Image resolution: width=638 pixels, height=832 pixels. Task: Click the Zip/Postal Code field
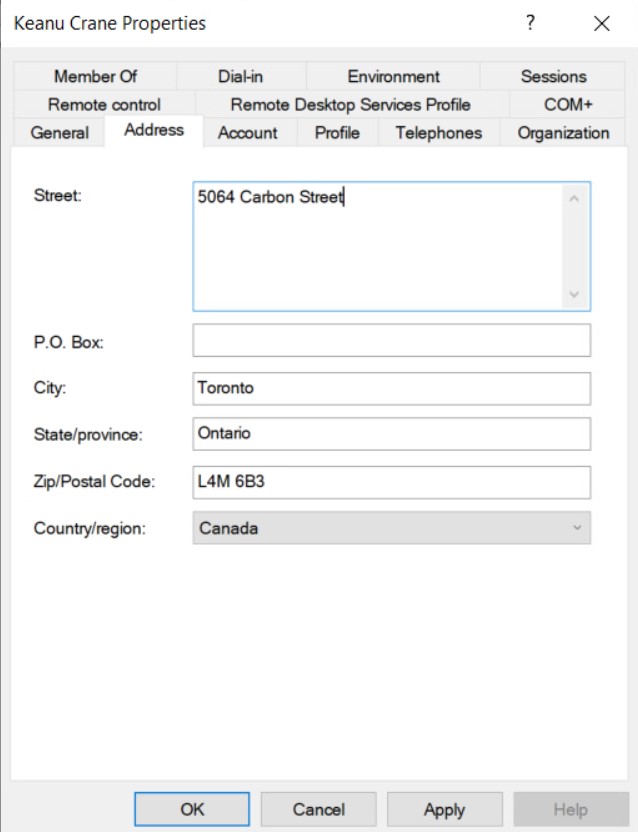click(391, 482)
